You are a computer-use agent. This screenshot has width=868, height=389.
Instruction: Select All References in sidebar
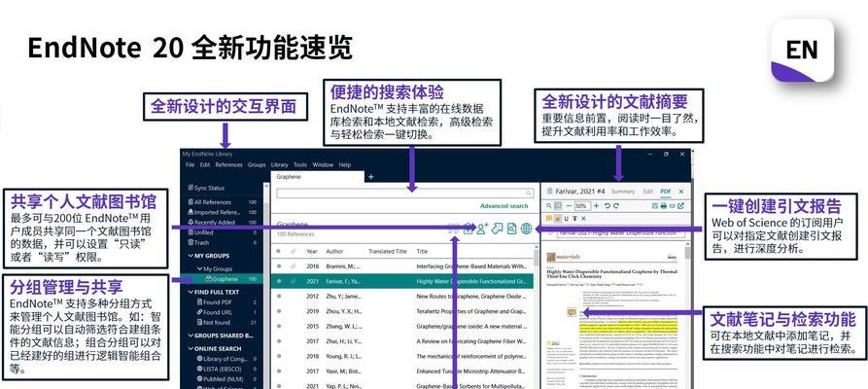[209, 202]
